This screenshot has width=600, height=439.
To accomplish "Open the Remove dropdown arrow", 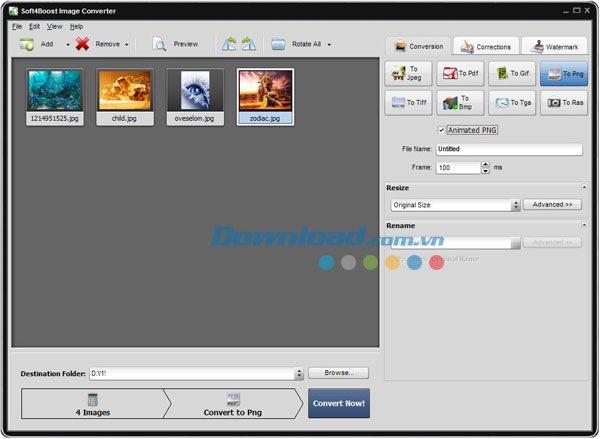I will 126,45.
